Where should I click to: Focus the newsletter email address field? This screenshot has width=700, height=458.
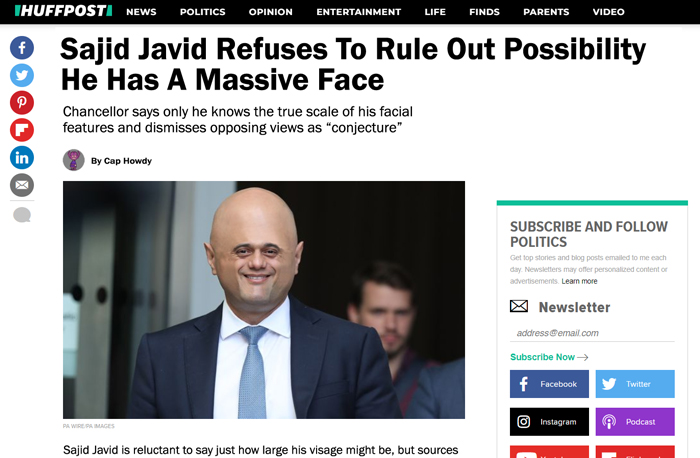click(x=592, y=333)
